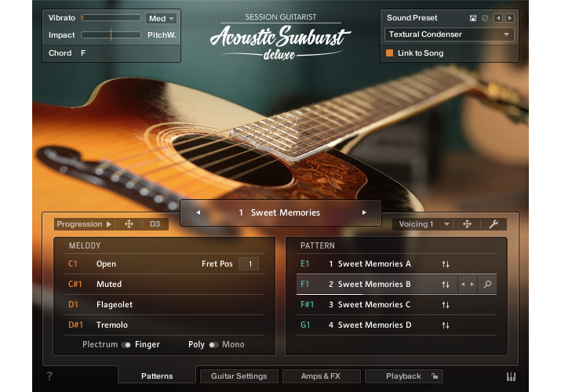Select the D1 Flageolet melody articulation

point(164,304)
